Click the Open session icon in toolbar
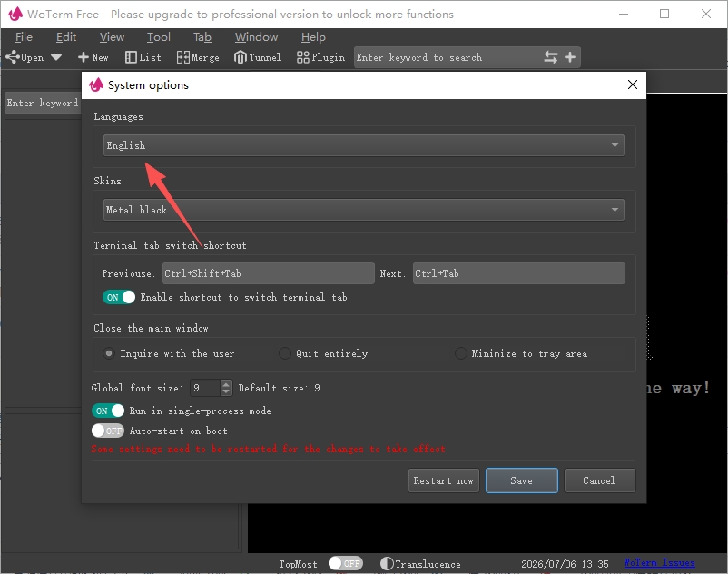The image size is (728, 574). pos(13,57)
